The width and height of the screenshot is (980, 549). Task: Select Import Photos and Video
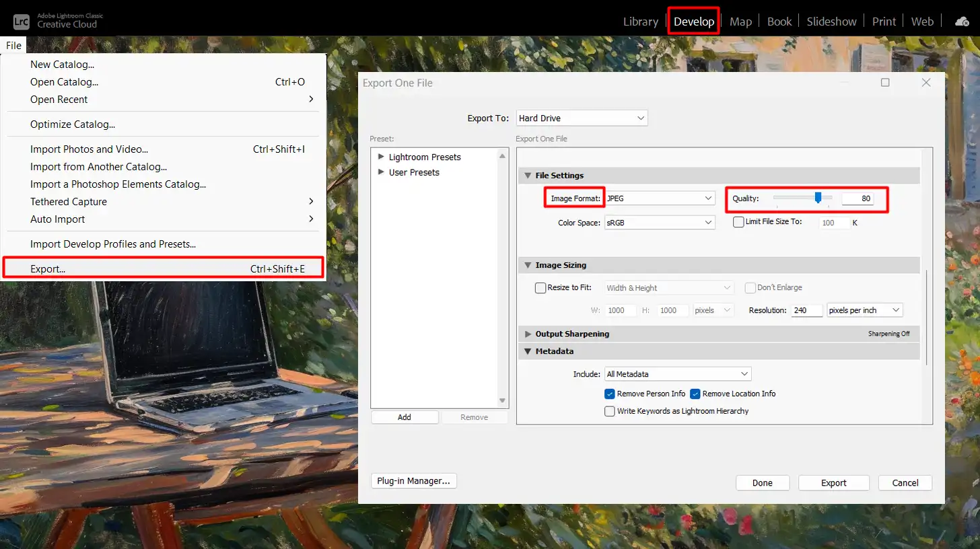[164, 149]
